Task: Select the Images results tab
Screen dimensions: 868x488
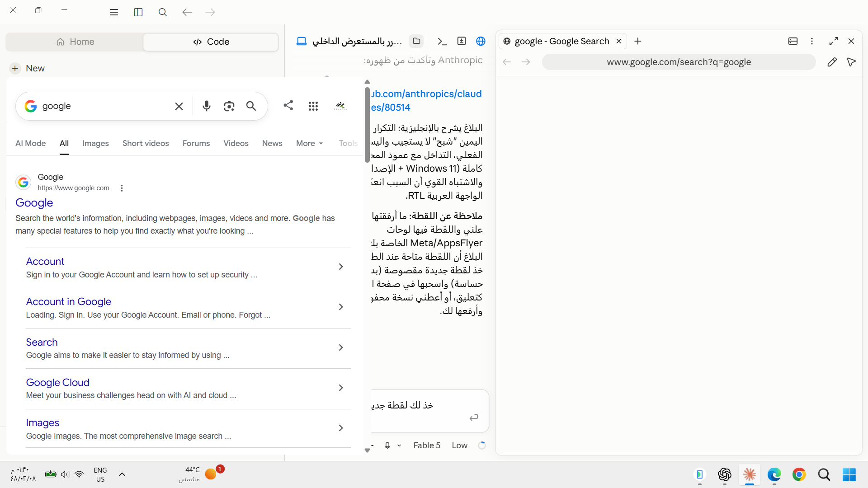Action: (x=95, y=143)
